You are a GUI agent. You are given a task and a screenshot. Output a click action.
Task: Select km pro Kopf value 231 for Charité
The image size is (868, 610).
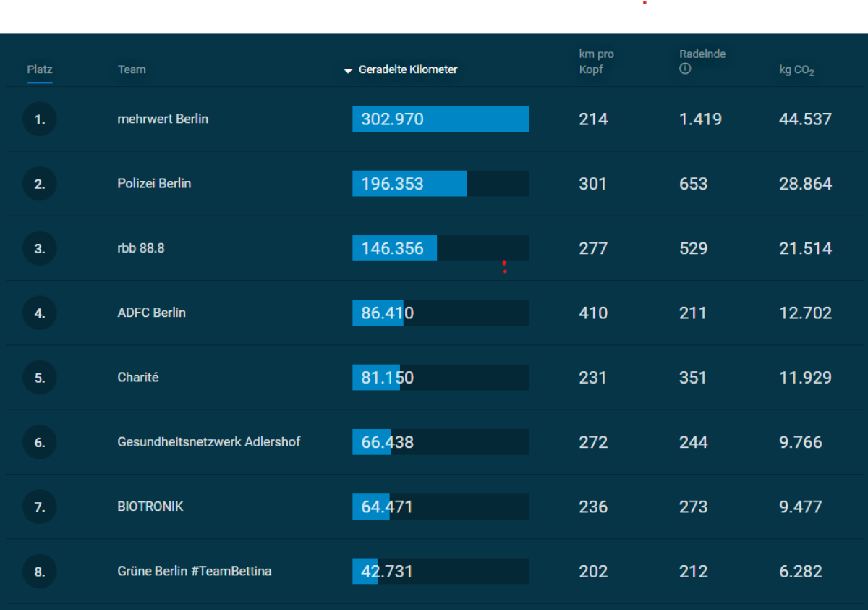click(593, 378)
